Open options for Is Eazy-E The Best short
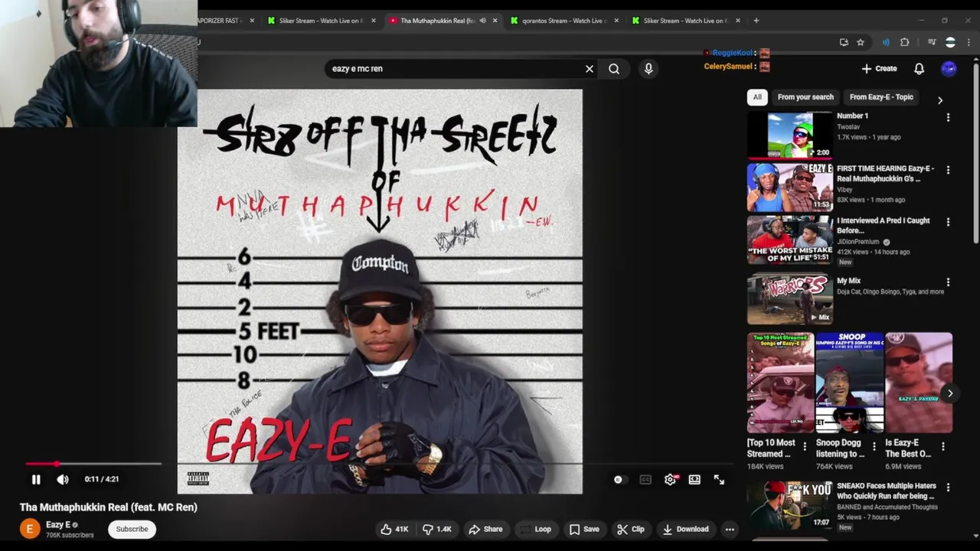The image size is (980, 551). [943, 445]
